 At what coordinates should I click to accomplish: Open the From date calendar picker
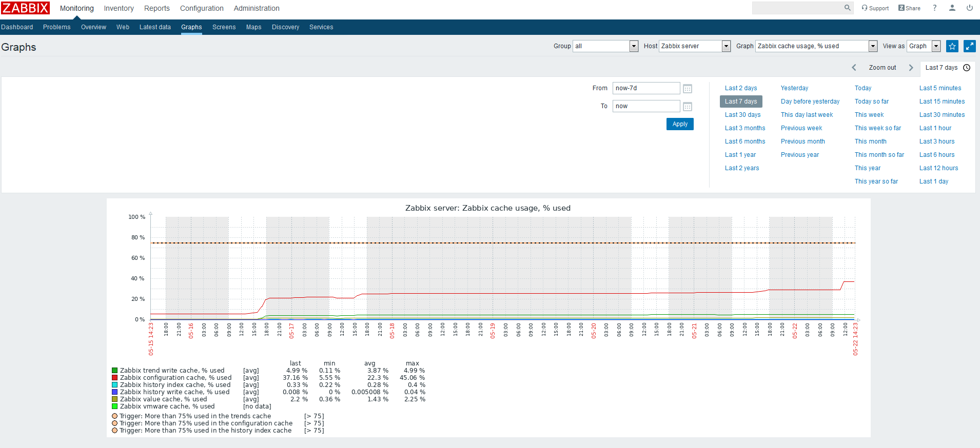[688, 89]
